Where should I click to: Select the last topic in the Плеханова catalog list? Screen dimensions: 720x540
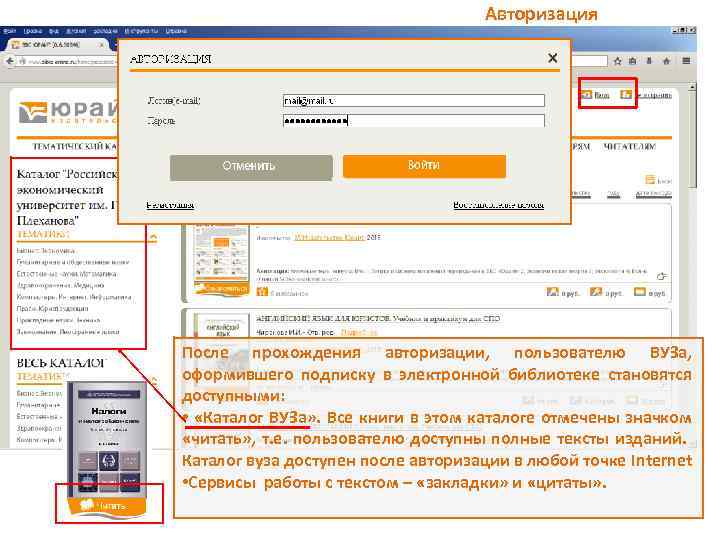[x=68, y=332]
